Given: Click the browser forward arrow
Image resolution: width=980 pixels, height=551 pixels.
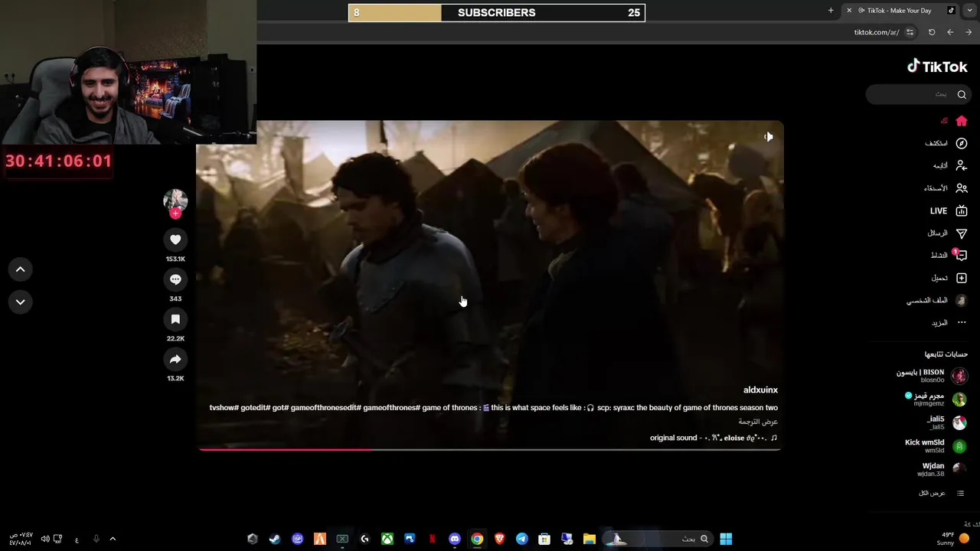Looking at the screenshot, I should [969, 32].
